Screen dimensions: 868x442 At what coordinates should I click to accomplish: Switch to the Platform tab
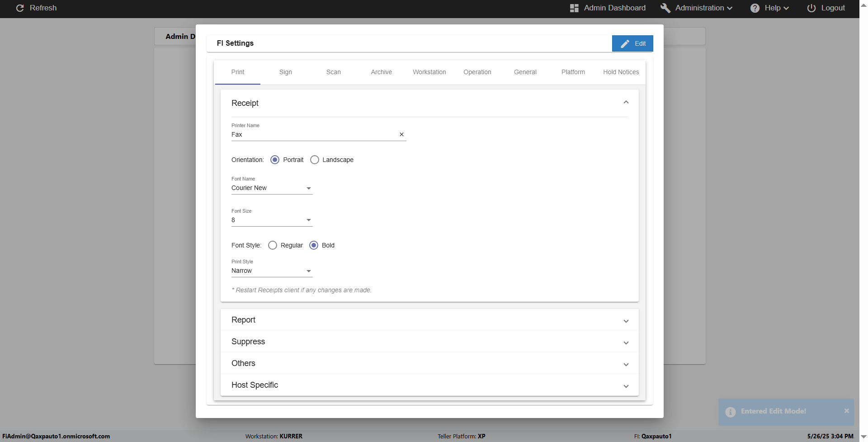pos(573,72)
